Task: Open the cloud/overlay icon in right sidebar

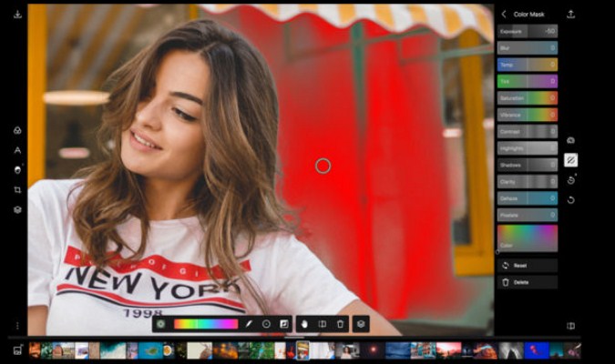Action: point(570,140)
